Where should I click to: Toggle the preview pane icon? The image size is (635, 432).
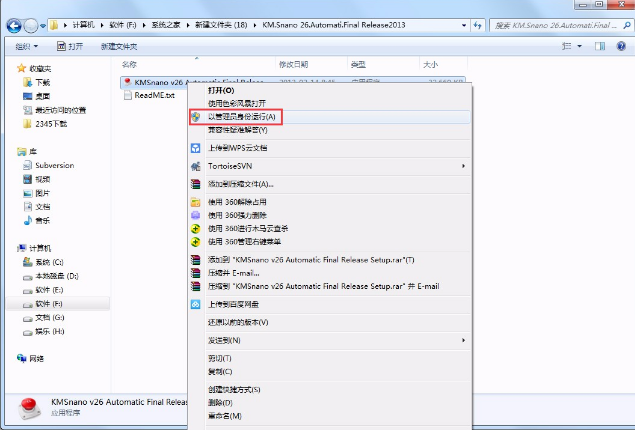600,46
